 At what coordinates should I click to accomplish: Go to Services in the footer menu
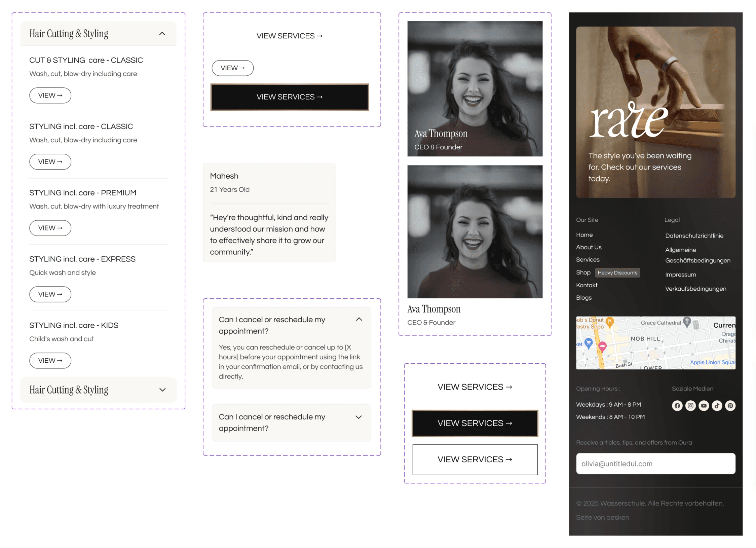click(588, 260)
